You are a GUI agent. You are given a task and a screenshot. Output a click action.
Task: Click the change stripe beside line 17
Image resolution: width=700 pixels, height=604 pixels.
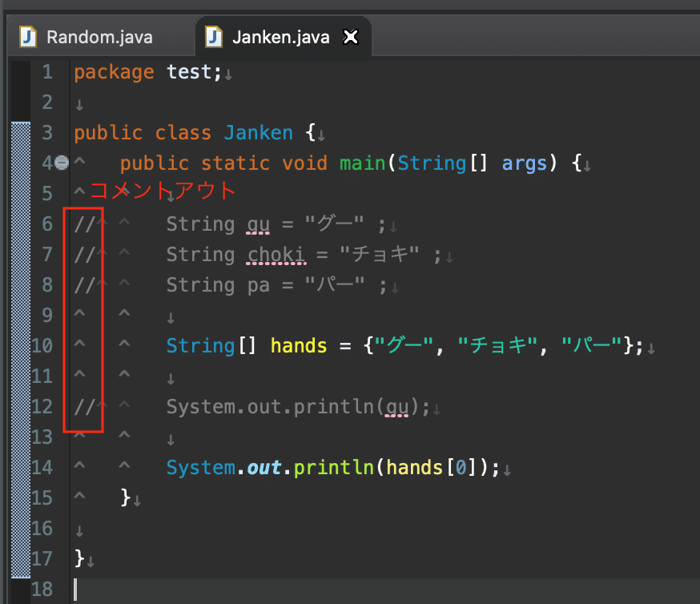click(x=21, y=558)
